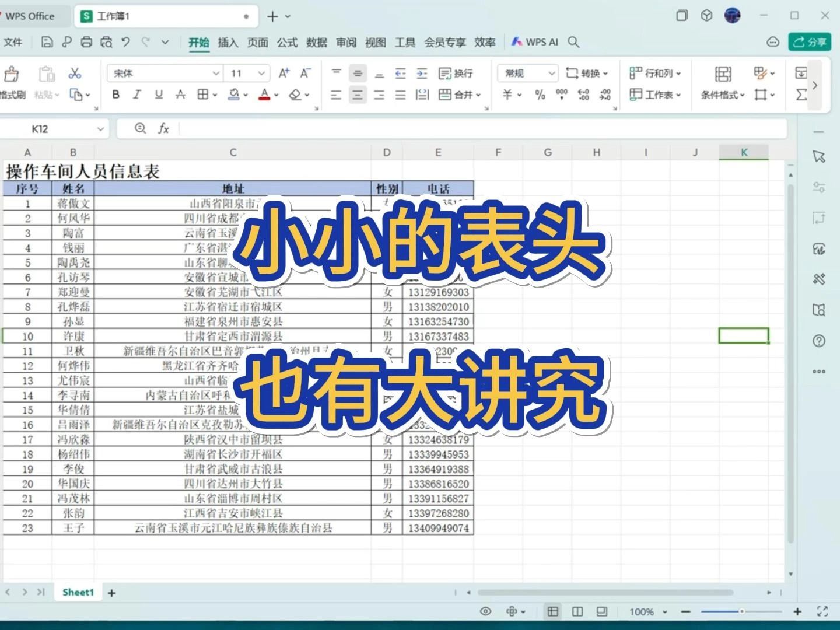Switch to 插入 tab
This screenshot has height=630, width=840.
pos(228,42)
